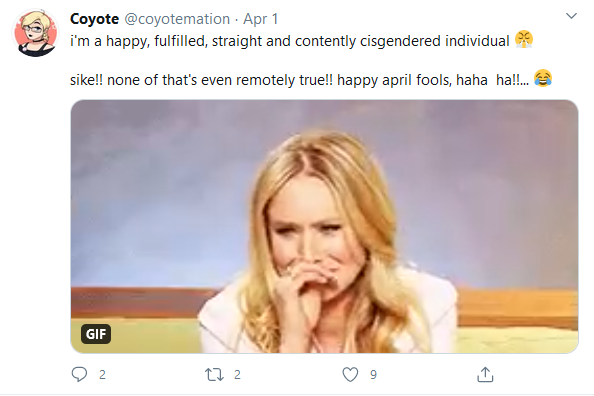
Task: Open the Coyote display name profile link
Action: pos(94,19)
